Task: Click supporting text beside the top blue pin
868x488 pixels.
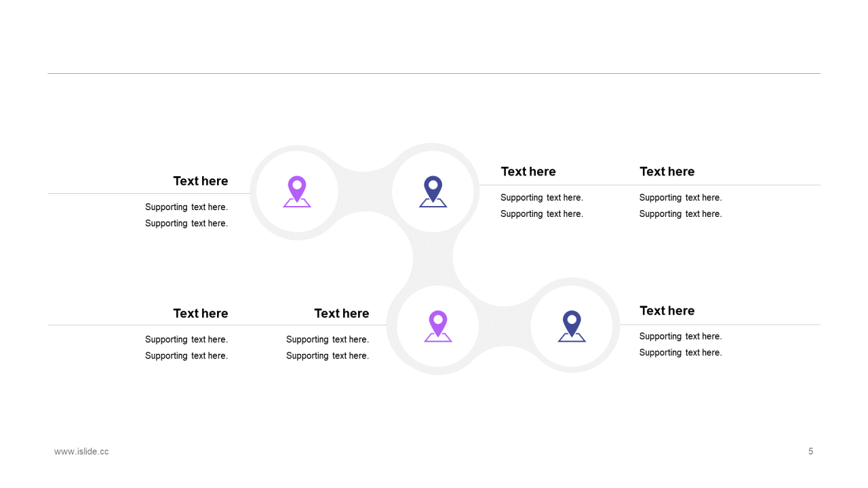Action: 542,205
